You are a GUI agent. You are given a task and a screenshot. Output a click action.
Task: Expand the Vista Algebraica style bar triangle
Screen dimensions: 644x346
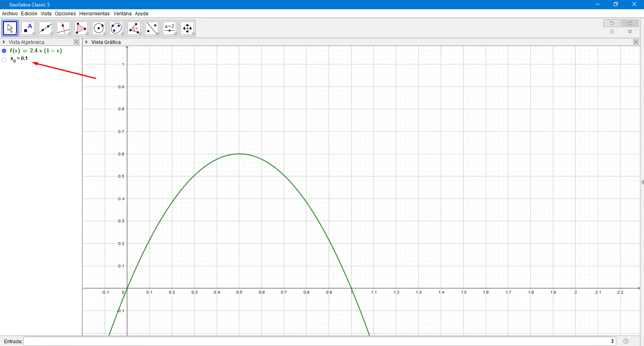pos(4,42)
